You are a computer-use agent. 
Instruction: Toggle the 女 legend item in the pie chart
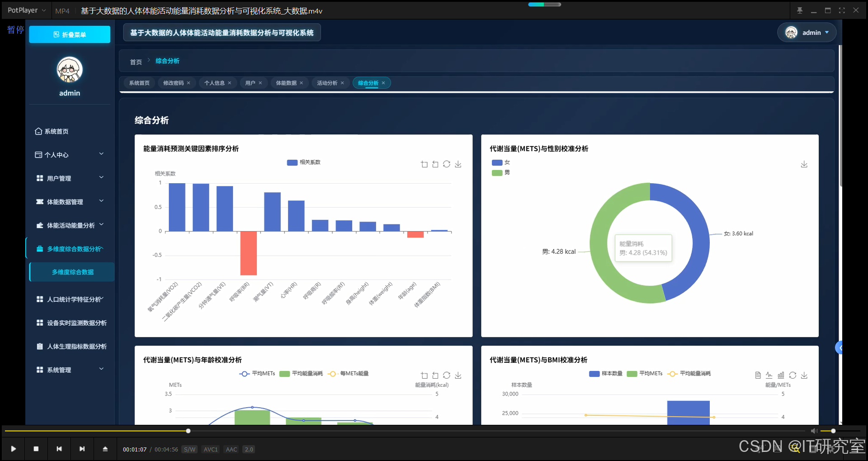[501, 162]
